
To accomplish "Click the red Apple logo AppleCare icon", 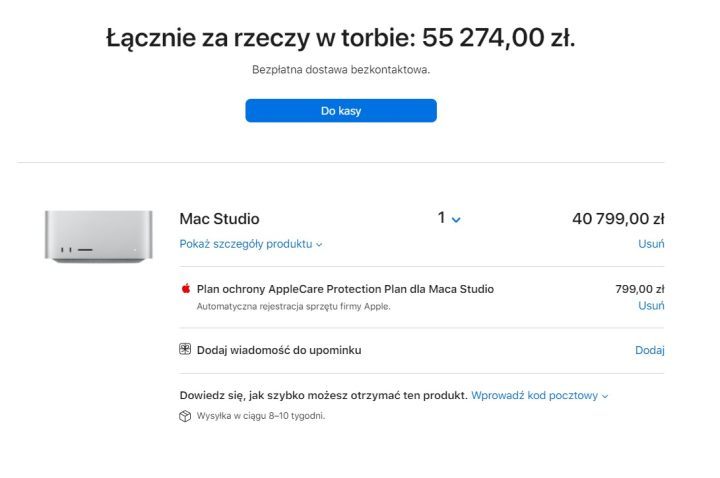I will pyautogui.click(x=185, y=289).
